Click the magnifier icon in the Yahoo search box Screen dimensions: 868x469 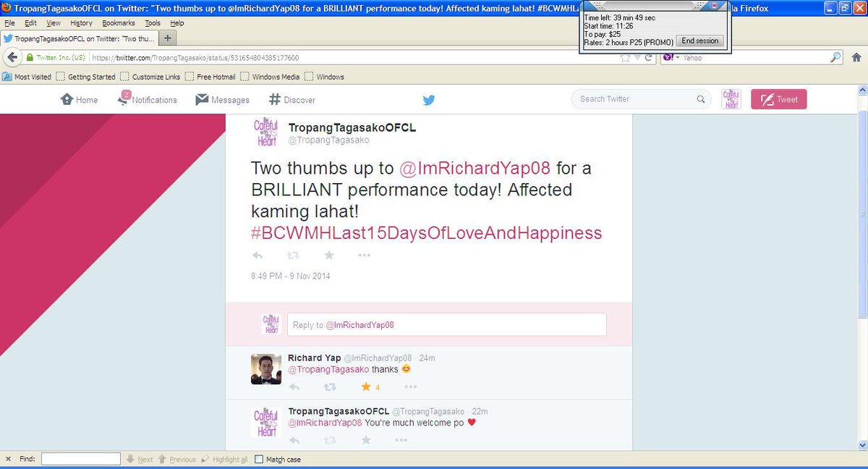[835, 57]
